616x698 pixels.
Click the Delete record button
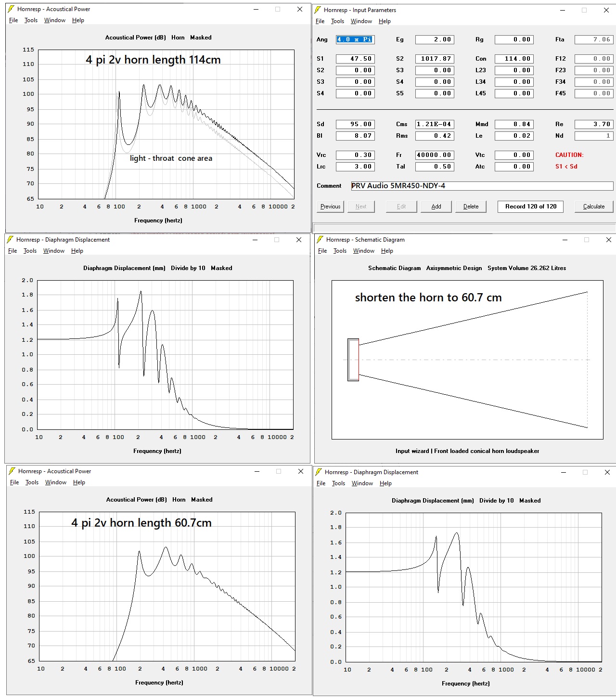click(x=471, y=207)
